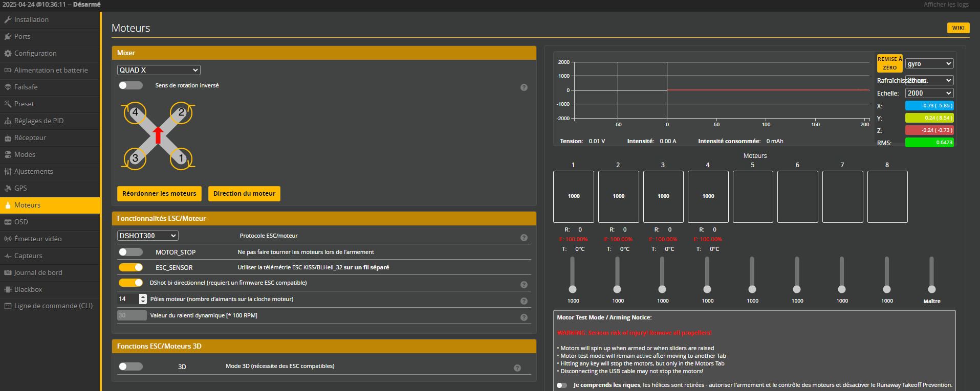Enable the MOTOR_STOP toggle
Image resolution: width=980 pixels, height=391 pixels.
click(x=130, y=252)
